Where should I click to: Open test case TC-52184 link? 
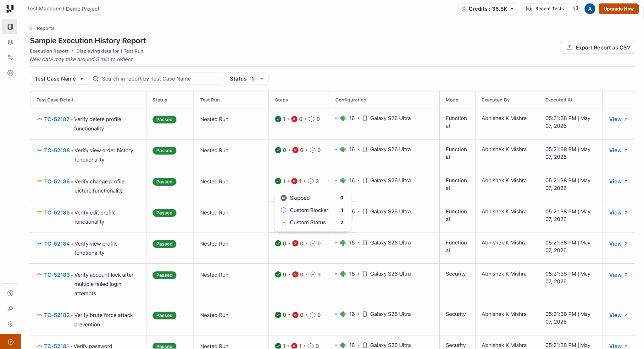57,243
